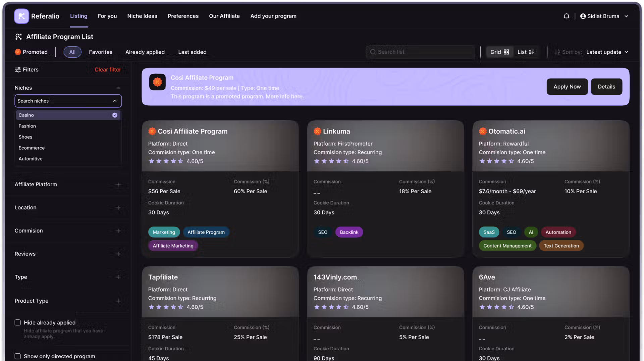Screen dimensions: 644x361
Task: Enable Hide already applied checkbox
Action: tap(18, 322)
